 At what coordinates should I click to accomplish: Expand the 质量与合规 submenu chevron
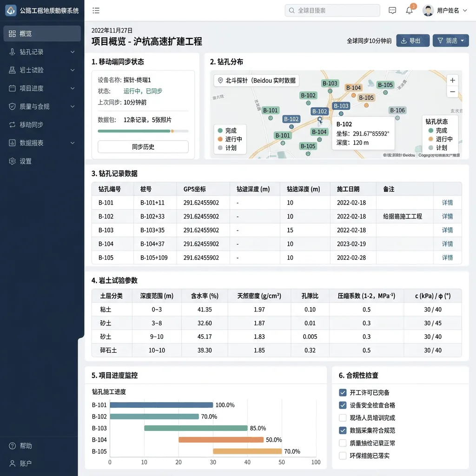point(73,106)
